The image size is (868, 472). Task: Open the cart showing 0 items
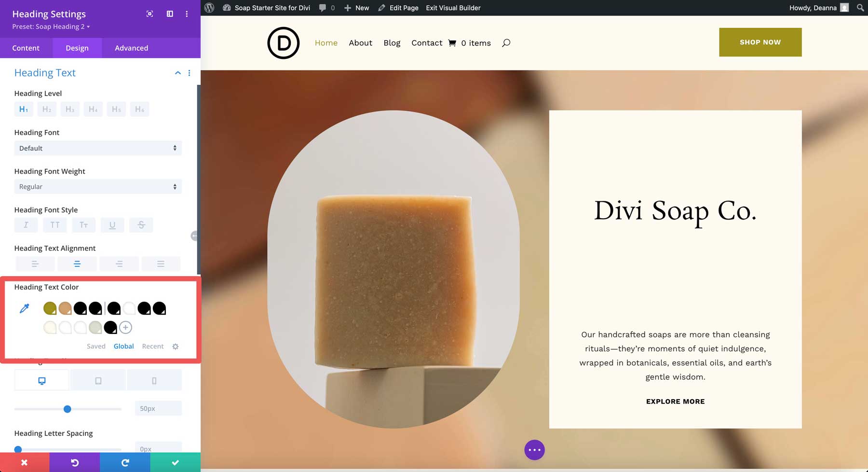tap(470, 43)
